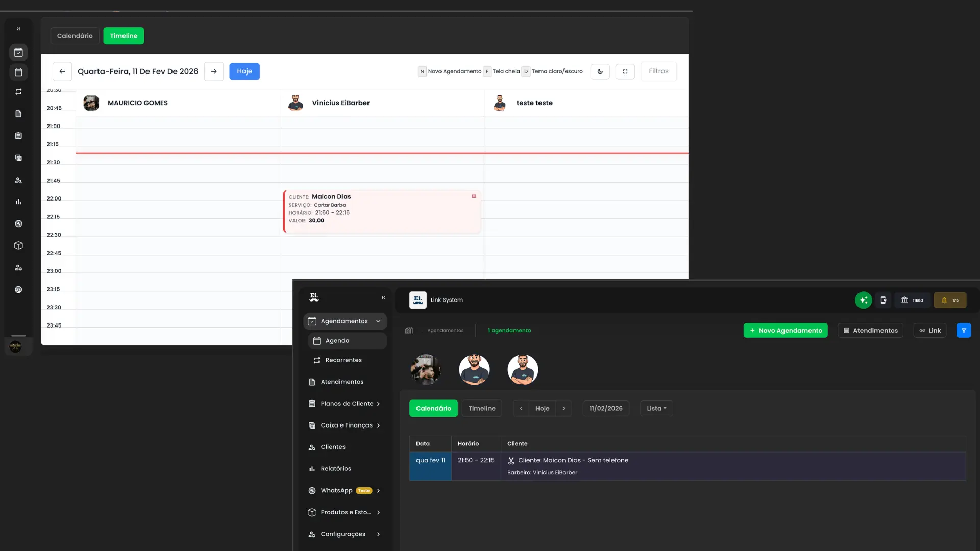Collapse the Link System sidebar with the arrow
This screenshot has width=980, height=551.
pos(384,297)
